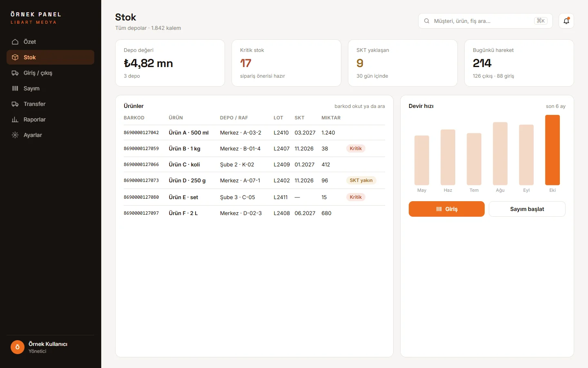Open the Sayım menu item
The height and width of the screenshot is (368, 588).
click(50, 88)
